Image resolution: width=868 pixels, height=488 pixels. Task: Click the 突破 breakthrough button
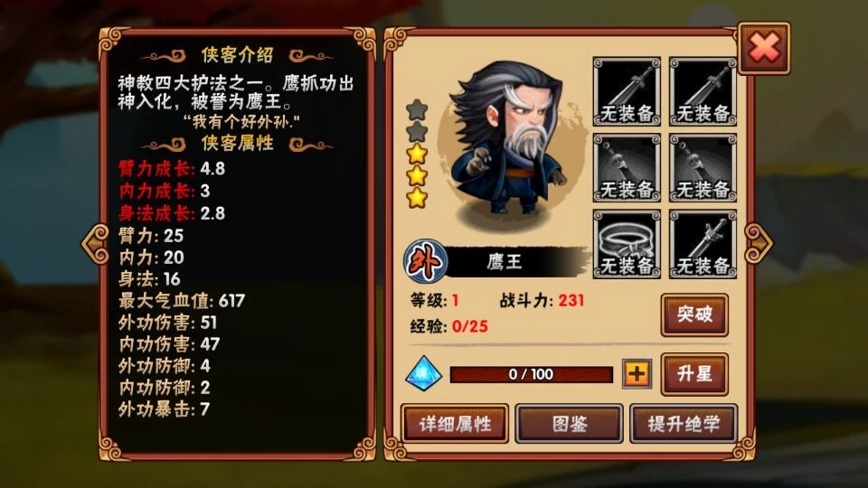coord(694,314)
